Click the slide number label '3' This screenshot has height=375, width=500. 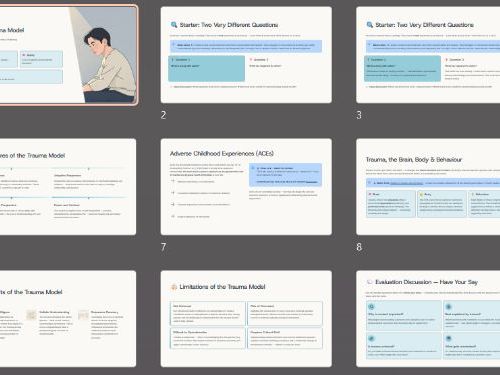click(359, 115)
